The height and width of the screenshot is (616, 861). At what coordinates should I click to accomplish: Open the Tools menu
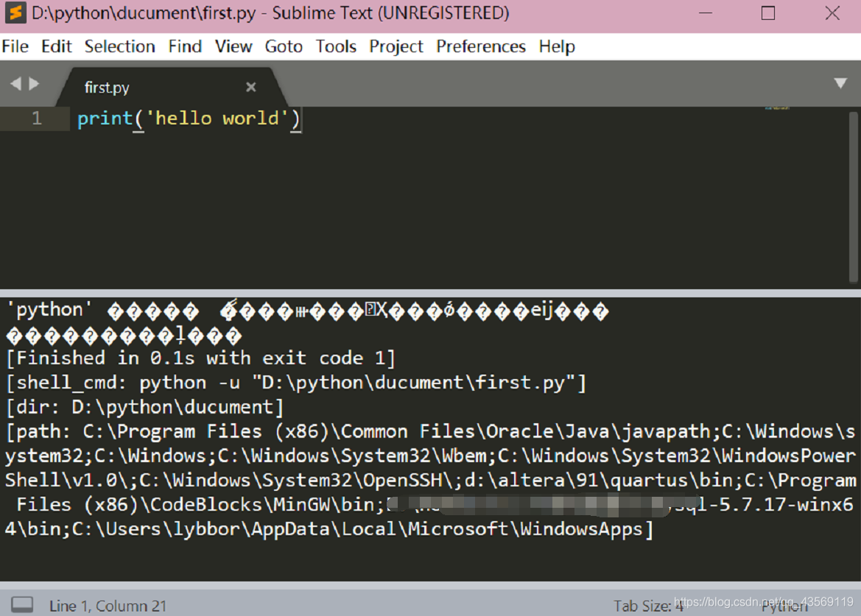336,46
